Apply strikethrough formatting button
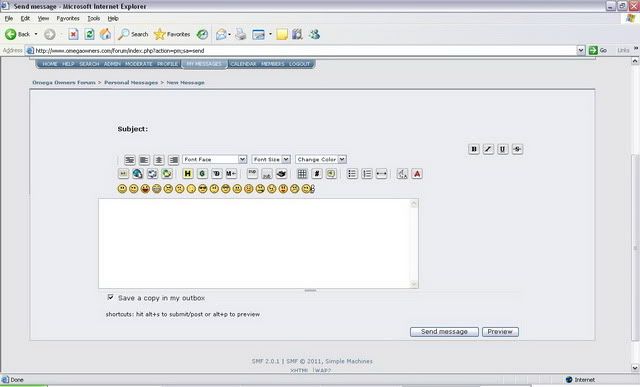640x387 pixels. [x=517, y=149]
